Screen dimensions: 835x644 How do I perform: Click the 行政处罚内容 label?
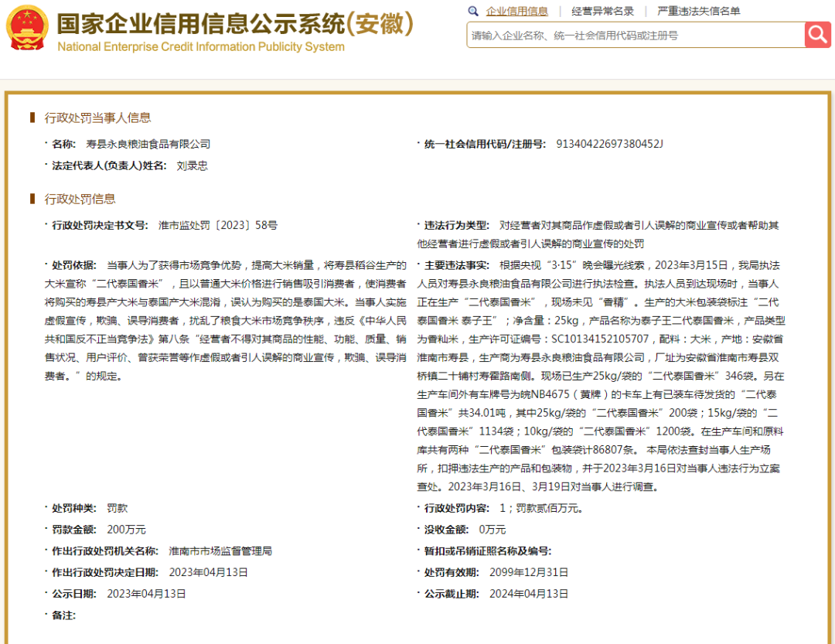[456, 508]
